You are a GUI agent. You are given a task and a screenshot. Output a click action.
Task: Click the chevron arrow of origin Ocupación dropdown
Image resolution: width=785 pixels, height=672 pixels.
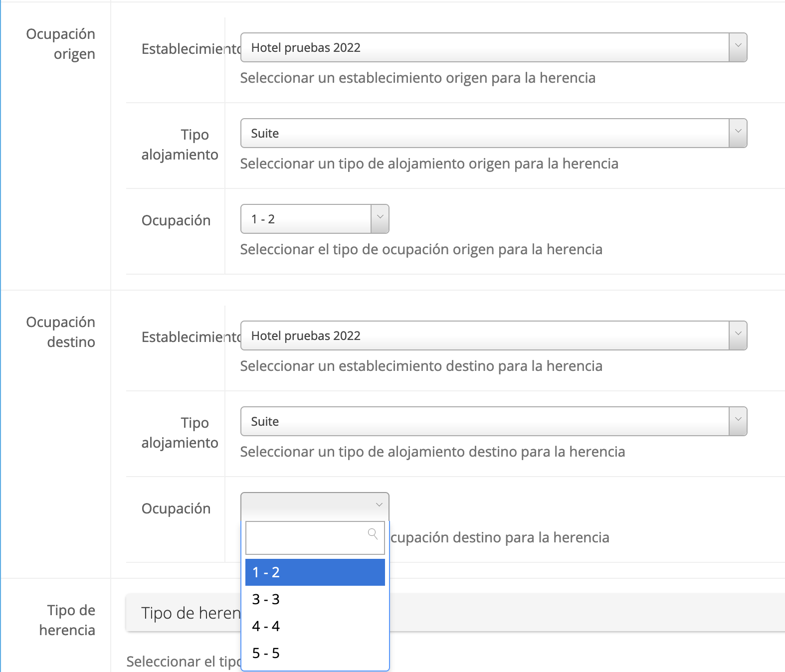[380, 217]
